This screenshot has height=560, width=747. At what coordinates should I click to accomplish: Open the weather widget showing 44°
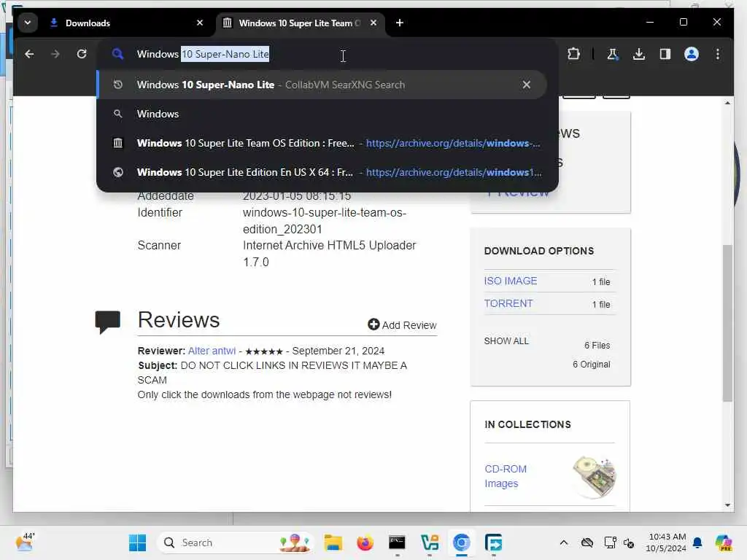pos(25,542)
